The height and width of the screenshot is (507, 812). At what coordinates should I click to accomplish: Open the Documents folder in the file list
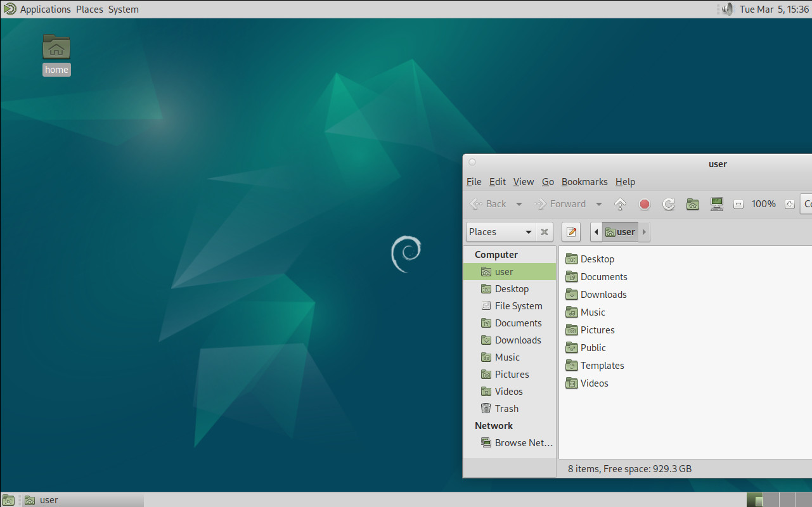point(603,276)
